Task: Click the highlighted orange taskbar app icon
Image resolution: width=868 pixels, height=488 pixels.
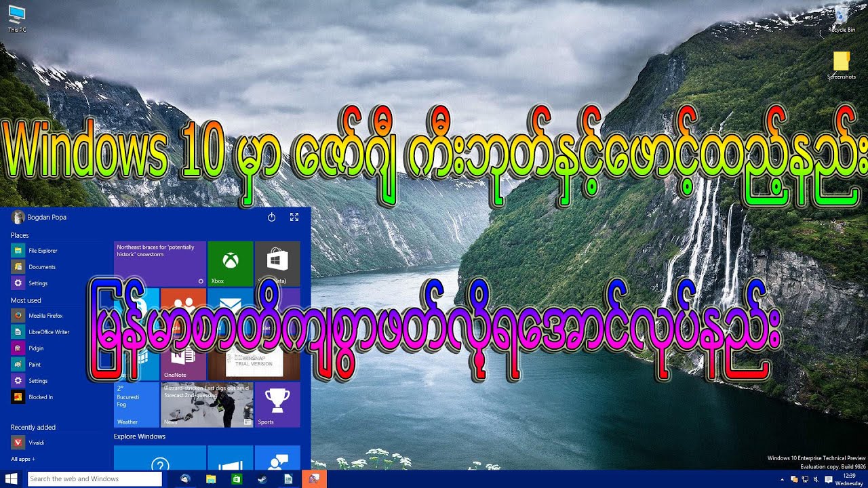Action: click(314, 479)
